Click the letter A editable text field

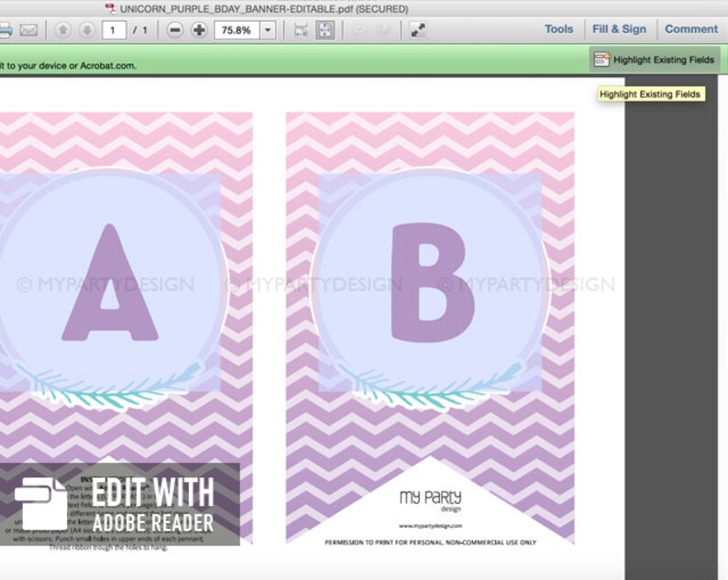[110, 283]
